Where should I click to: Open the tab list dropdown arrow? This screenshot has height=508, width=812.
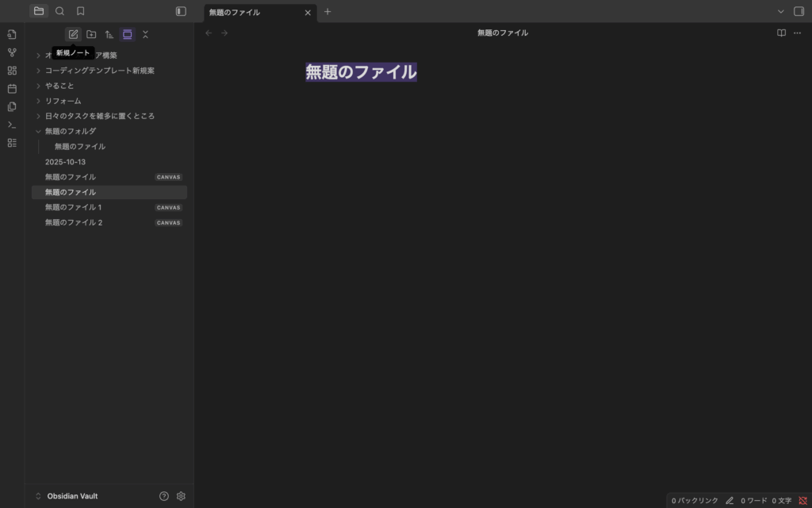[x=780, y=11]
